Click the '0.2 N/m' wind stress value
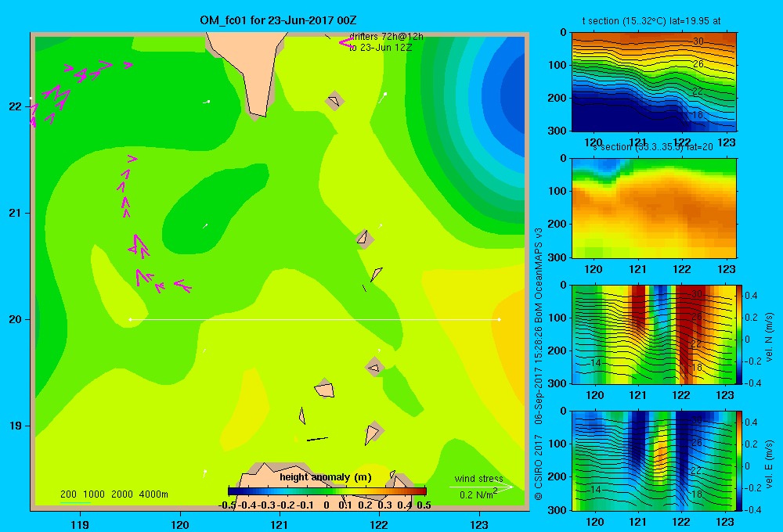The width and height of the screenshot is (783, 532). click(475, 495)
